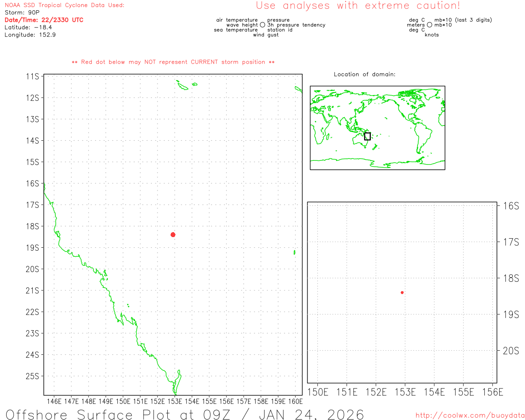Screen dimensions: 525x420
Task: Click the red storm dot on main map
Action: pos(173,235)
